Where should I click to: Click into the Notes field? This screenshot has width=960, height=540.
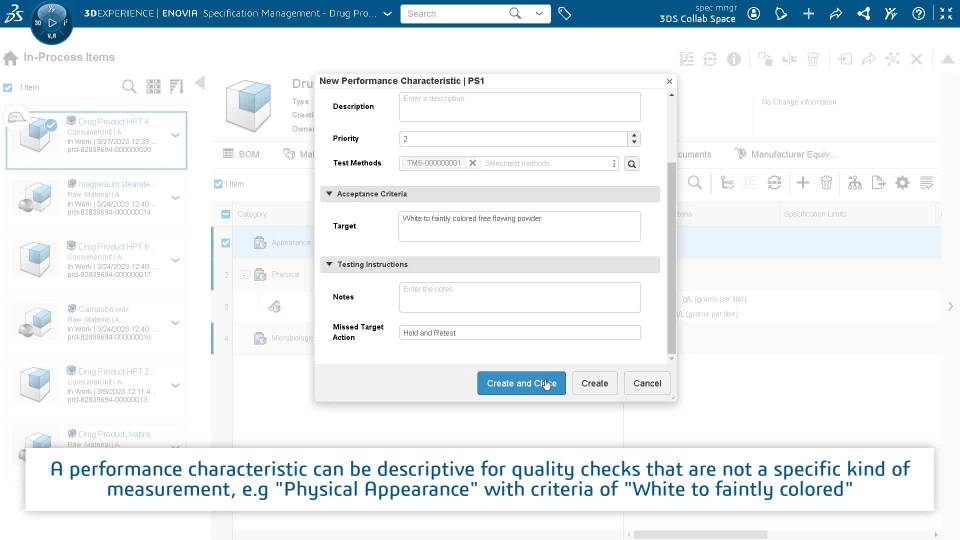tap(519, 297)
